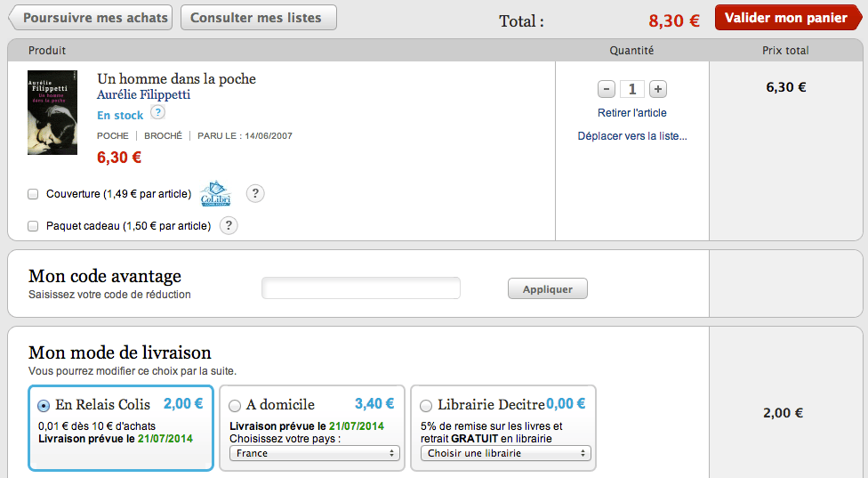The width and height of the screenshot is (868, 478).
Task: Click 'Choisissez votre pays :' label
Action: tap(285, 439)
